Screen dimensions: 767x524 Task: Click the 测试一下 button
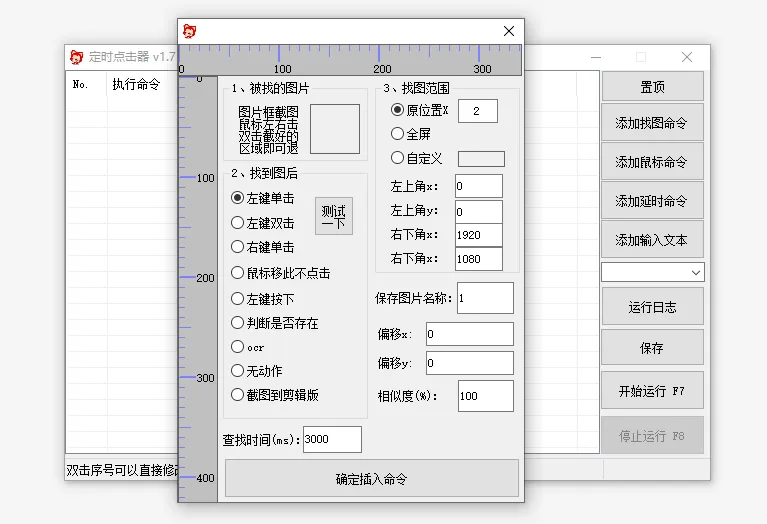[x=334, y=216]
